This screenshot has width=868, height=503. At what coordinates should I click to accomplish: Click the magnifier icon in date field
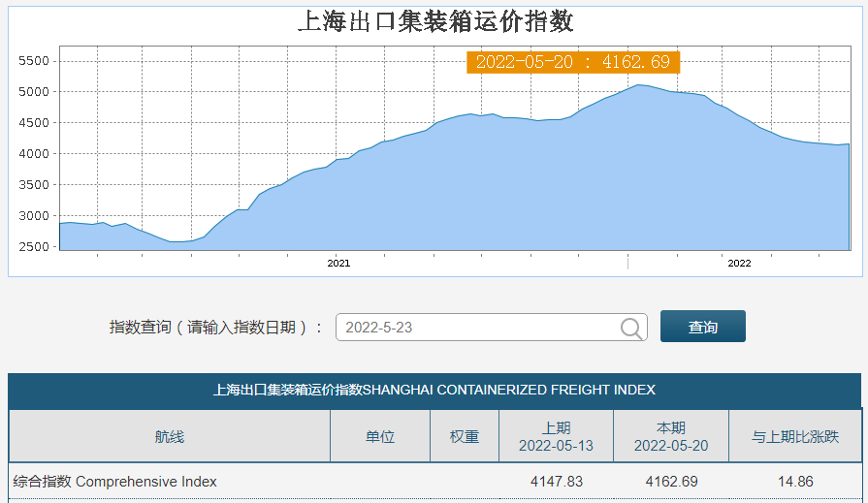(631, 328)
